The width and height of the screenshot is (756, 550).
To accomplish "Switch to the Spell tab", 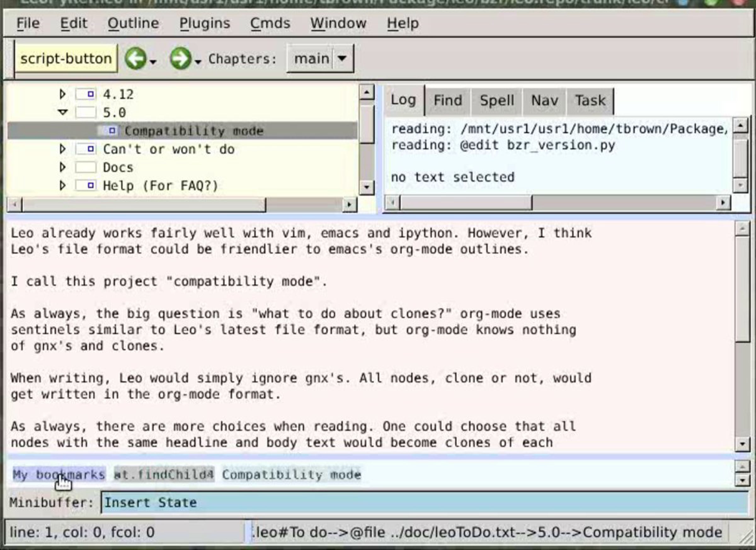I will pyautogui.click(x=497, y=101).
